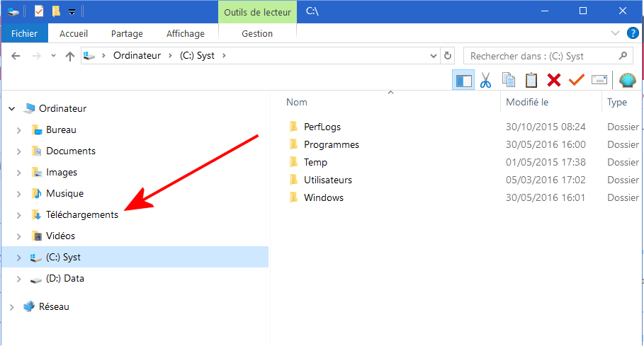This screenshot has width=644, height=346.
Task: Select (D:) Data drive in tree
Action: pyautogui.click(x=65, y=278)
